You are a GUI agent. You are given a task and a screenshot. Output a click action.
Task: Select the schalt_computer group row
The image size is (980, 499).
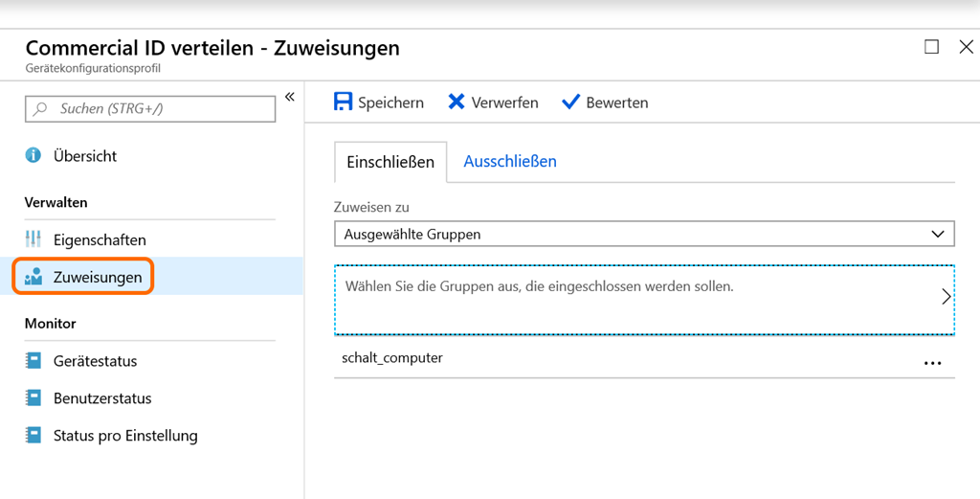(x=392, y=358)
